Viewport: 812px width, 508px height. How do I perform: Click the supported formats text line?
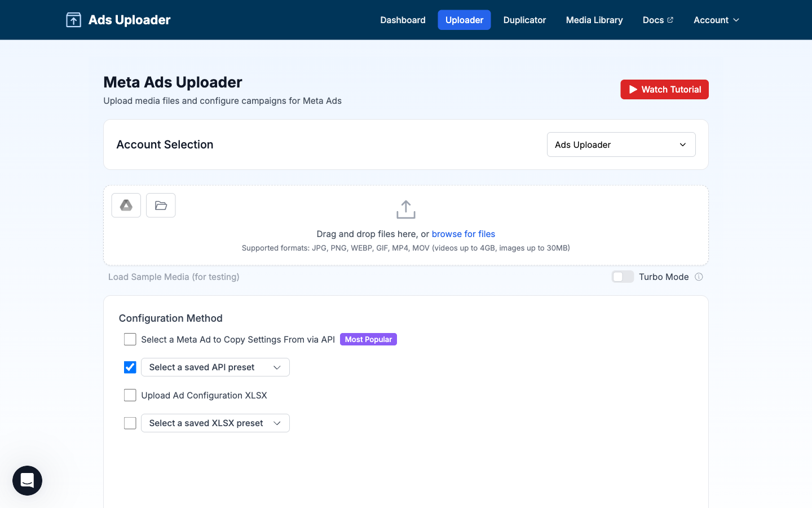[406, 248]
